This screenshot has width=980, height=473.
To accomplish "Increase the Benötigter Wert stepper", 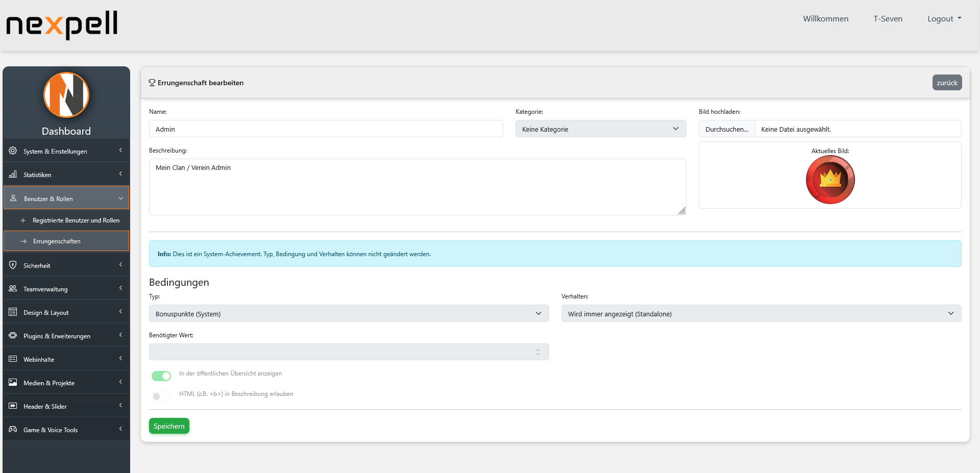I will pyautogui.click(x=537, y=350).
